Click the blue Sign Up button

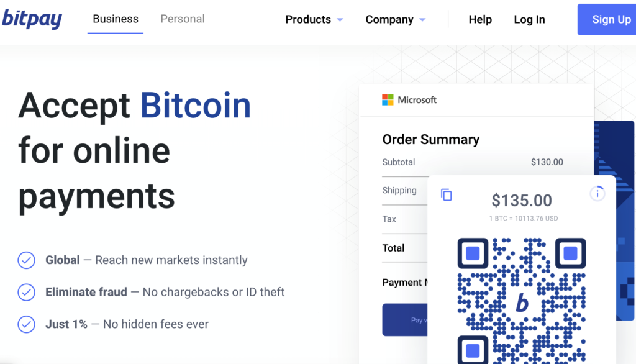tap(607, 19)
